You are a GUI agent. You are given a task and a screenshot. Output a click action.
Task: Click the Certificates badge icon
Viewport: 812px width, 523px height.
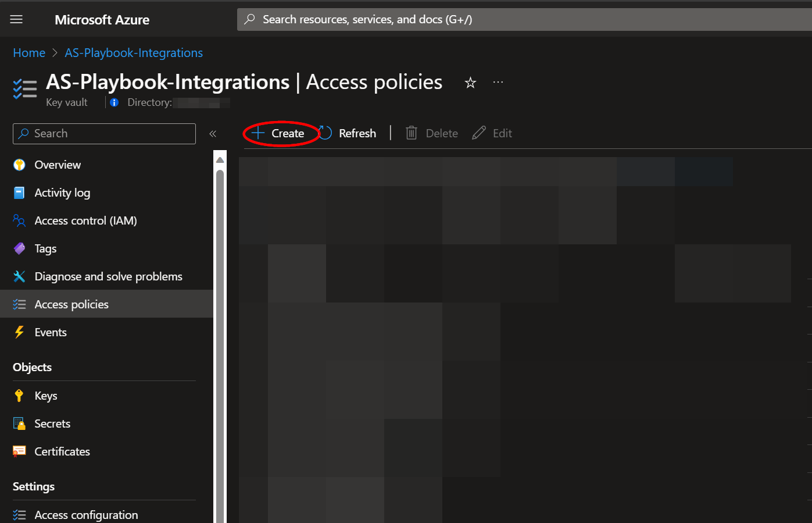click(19, 451)
